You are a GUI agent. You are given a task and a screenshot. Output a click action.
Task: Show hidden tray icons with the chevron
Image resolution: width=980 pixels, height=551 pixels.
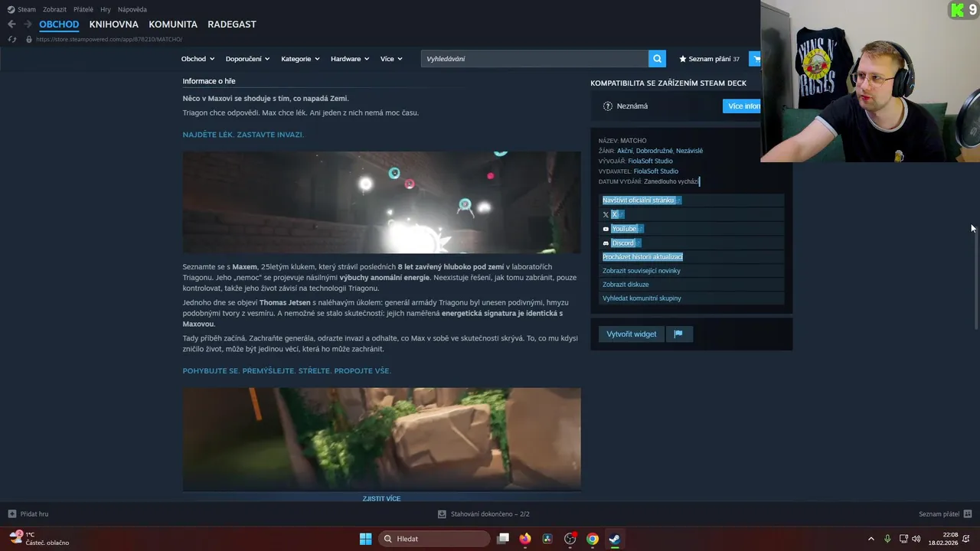871,539
